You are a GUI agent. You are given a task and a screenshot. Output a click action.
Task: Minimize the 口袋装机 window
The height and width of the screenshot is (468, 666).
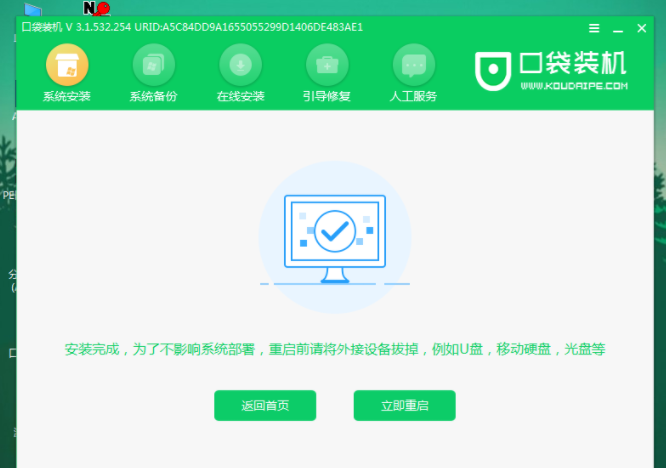point(618,28)
